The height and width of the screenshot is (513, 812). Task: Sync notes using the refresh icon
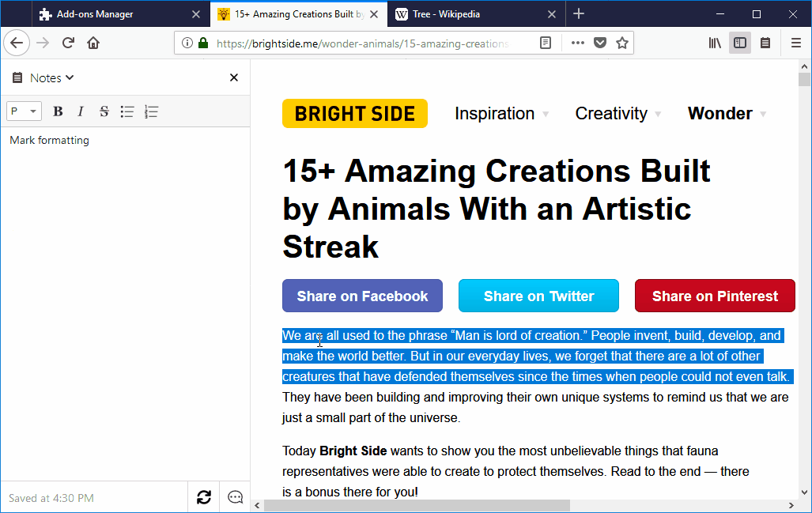pos(203,496)
